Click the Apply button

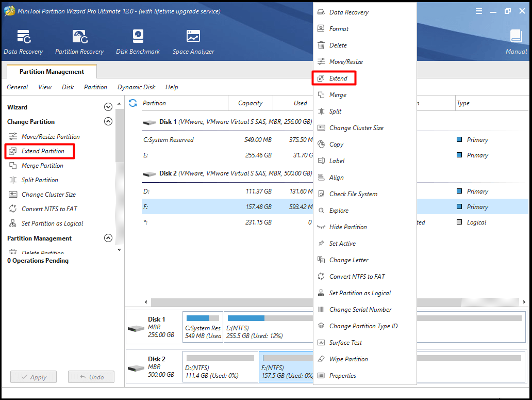pos(34,377)
